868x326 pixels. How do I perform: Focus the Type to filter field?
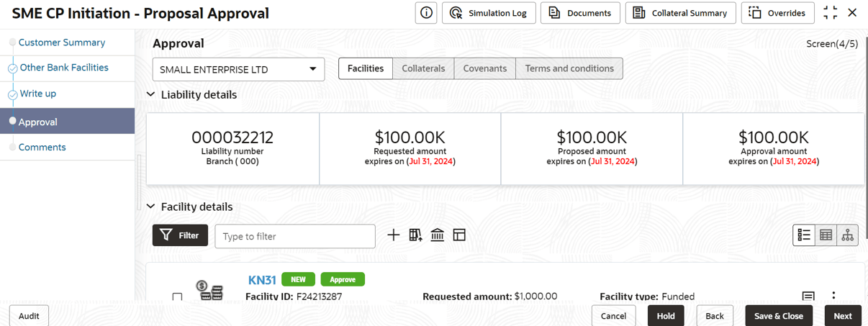click(x=295, y=236)
